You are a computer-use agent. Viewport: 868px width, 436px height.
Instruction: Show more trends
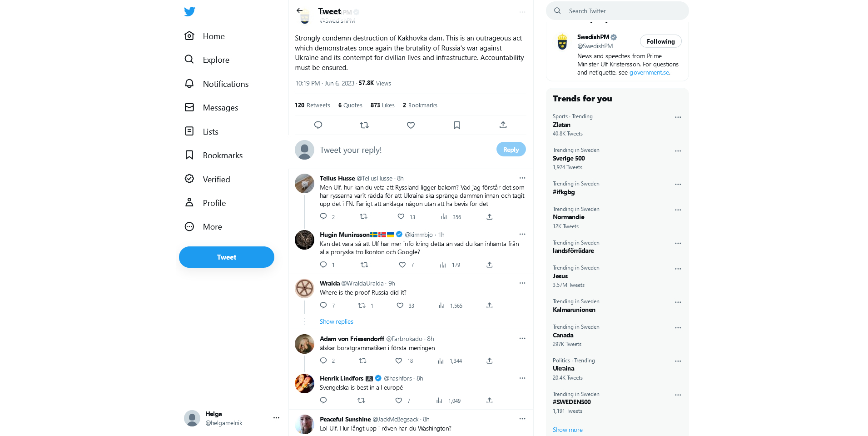tap(567, 430)
